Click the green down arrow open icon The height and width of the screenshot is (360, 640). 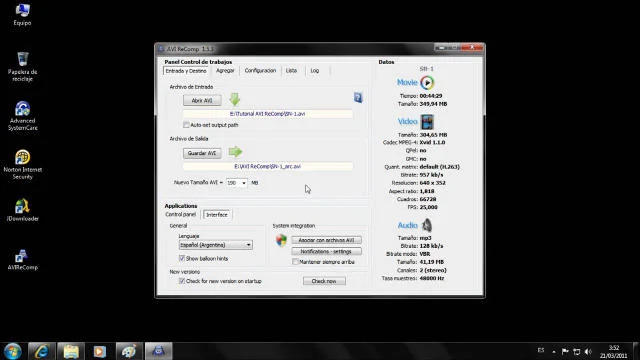(235, 100)
